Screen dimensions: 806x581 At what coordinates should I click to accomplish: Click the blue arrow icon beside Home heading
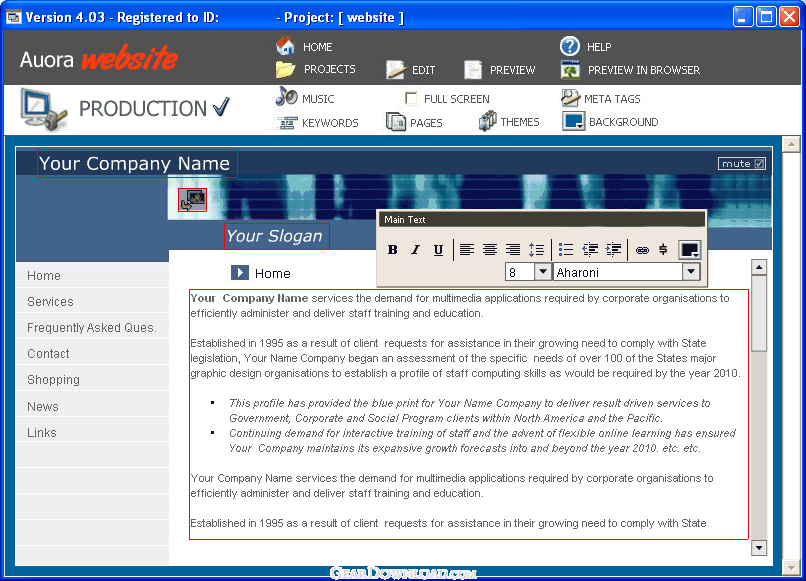[x=240, y=273]
